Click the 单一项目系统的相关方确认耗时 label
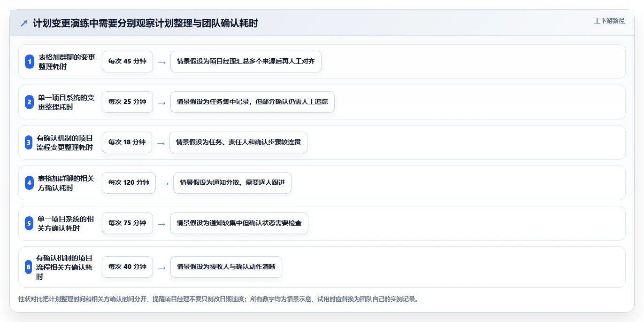The height and width of the screenshot is (322, 644). pos(66,223)
